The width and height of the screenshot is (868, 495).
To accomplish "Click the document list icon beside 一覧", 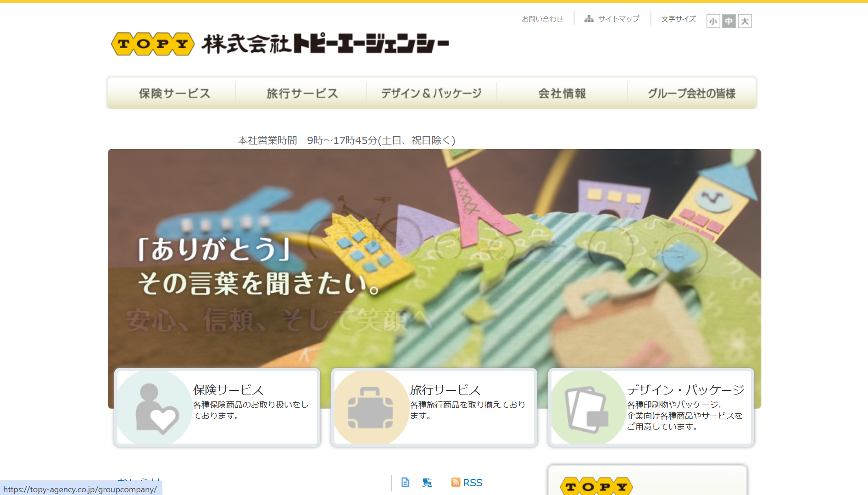I will [405, 482].
